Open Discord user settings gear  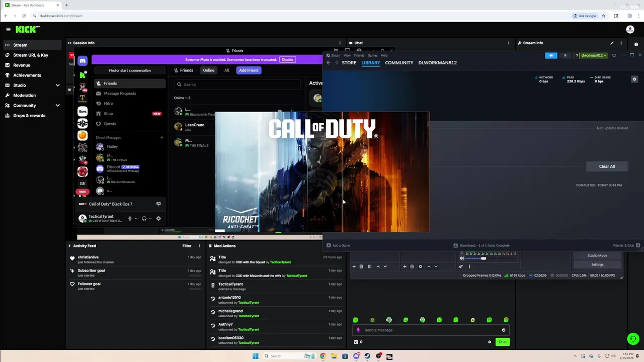tap(158, 219)
